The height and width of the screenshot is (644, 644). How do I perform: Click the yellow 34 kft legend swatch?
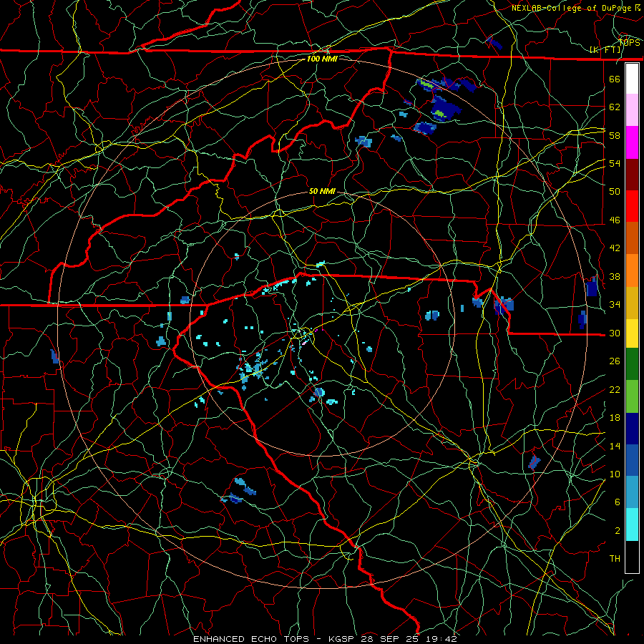pyautogui.click(x=632, y=333)
